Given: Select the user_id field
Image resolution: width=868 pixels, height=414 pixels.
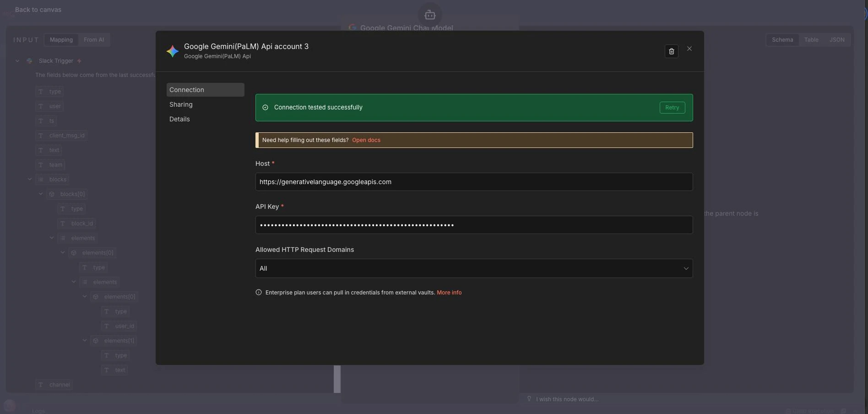Looking at the screenshot, I should coord(119,326).
